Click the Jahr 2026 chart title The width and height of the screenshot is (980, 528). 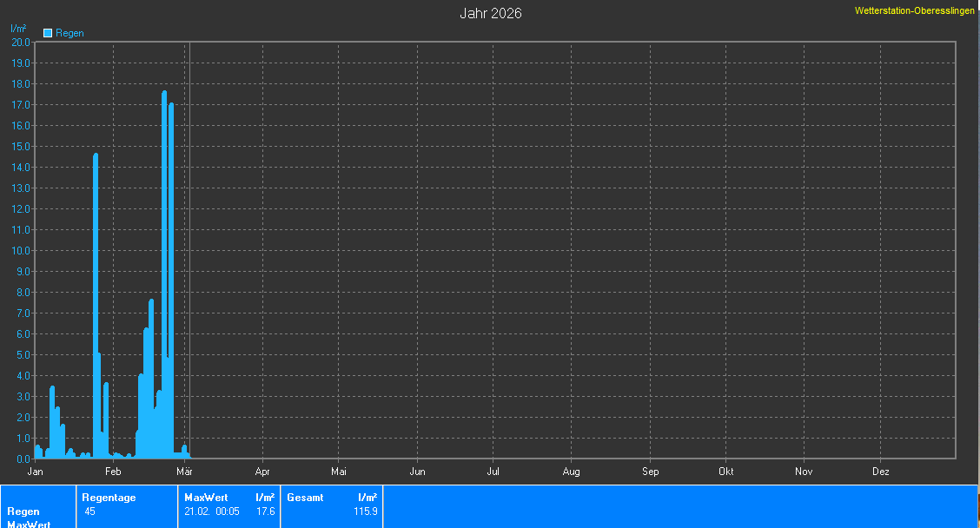(x=490, y=13)
